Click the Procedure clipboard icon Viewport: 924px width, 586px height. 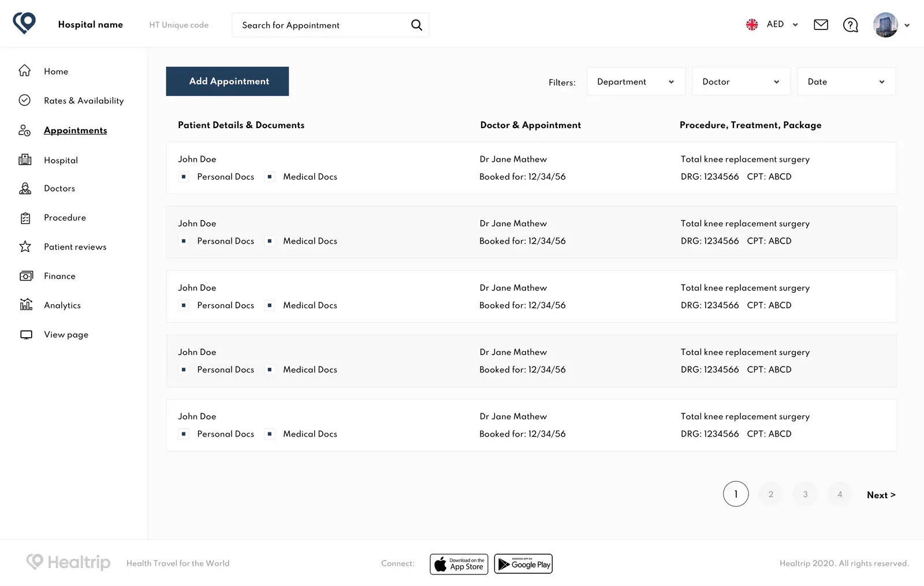[25, 218]
